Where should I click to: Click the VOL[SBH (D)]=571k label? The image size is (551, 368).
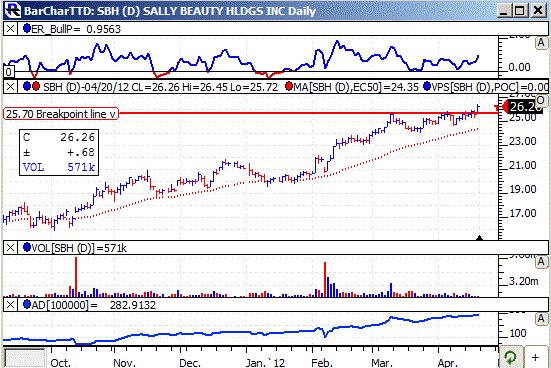click(x=79, y=248)
